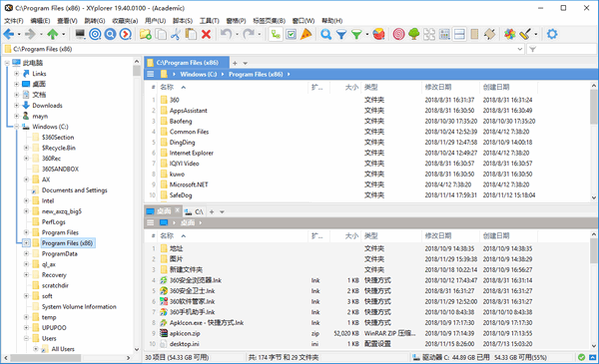
Task: Click the red spiral toolbar icon
Action: click(398, 34)
